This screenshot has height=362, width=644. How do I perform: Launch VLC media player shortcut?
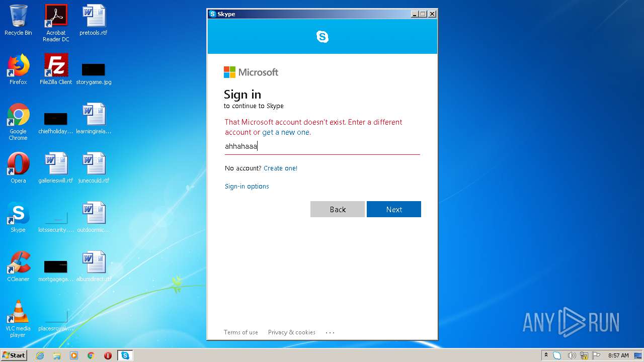tap(18, 319)
